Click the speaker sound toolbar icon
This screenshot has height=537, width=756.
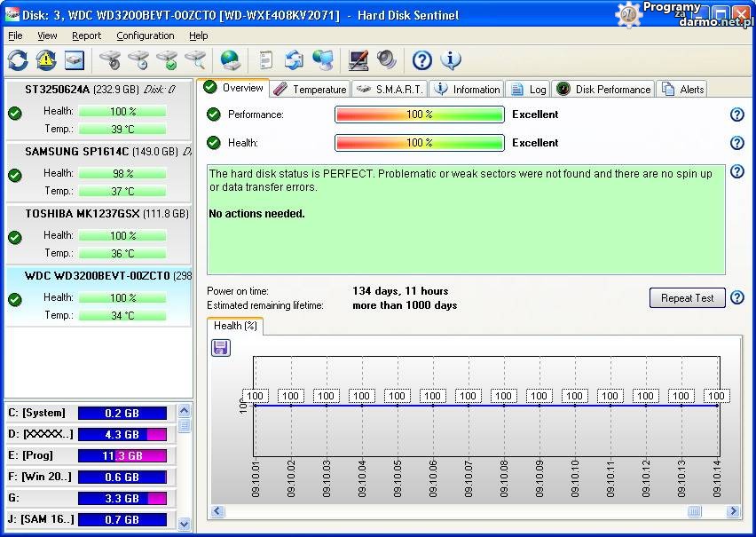386,60
